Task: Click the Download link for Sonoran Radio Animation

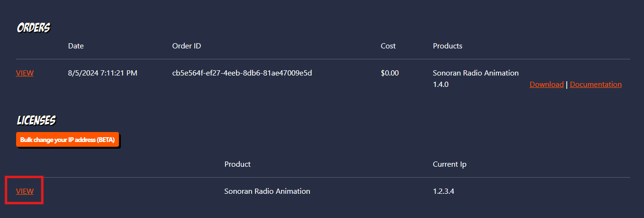Action: click(546, 85)
